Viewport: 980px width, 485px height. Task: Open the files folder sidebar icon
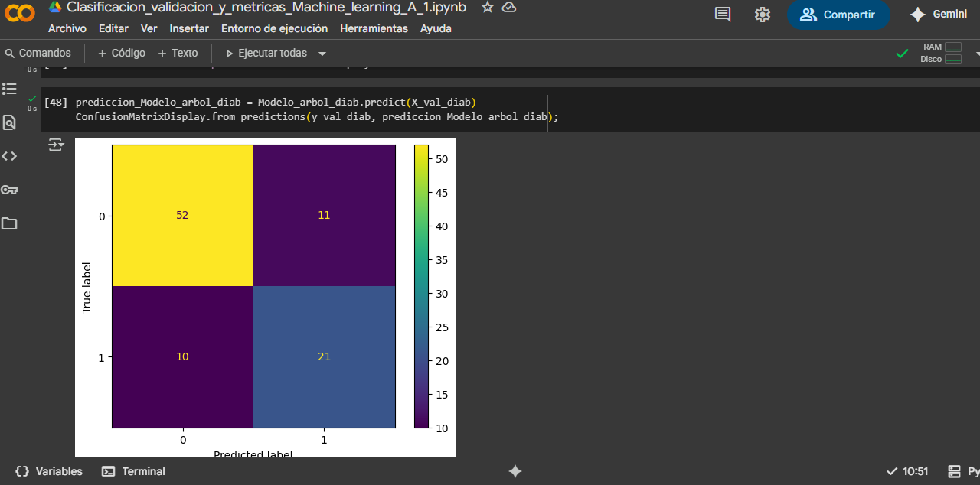click(x=9, y=223)
